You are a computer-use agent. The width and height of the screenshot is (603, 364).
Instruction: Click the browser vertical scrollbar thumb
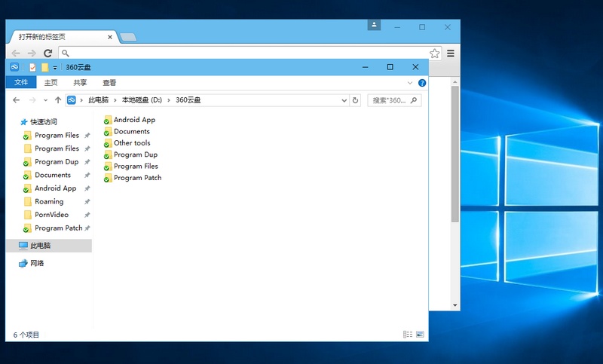(x=455, y=154)
